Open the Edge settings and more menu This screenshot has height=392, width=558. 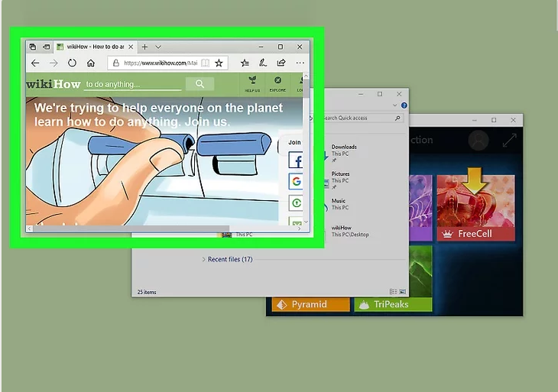click(300, 63)
